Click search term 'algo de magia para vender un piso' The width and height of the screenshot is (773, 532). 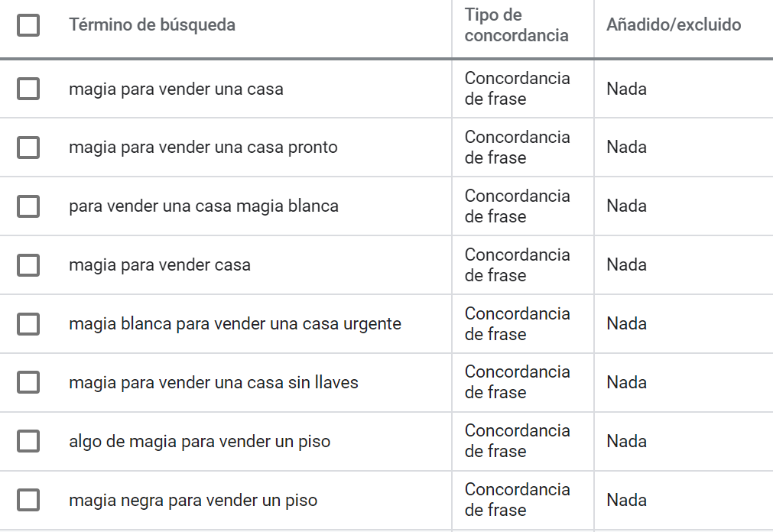pos(199,442)
